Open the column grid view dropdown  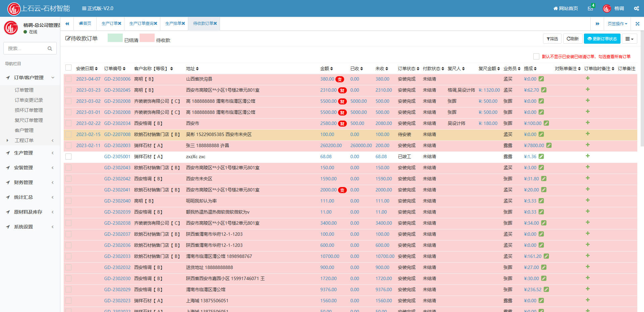pos(630,39)
